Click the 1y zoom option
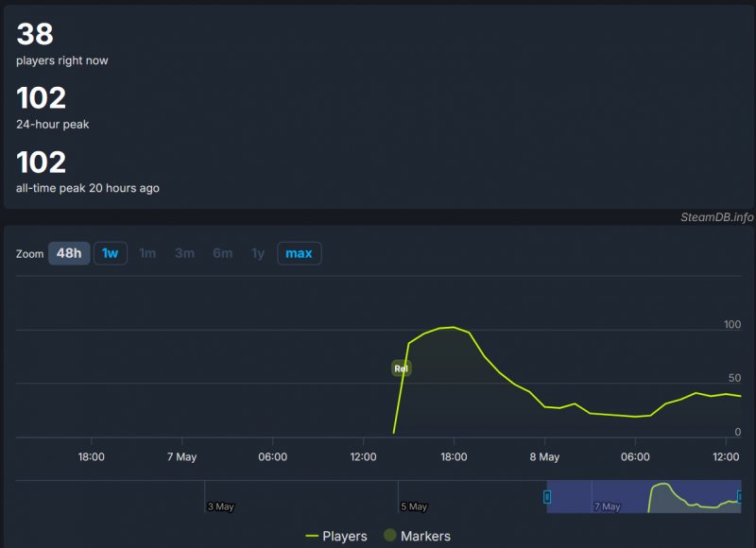The height and width of the screenshot is (548, 756). (x=257, y=253)
